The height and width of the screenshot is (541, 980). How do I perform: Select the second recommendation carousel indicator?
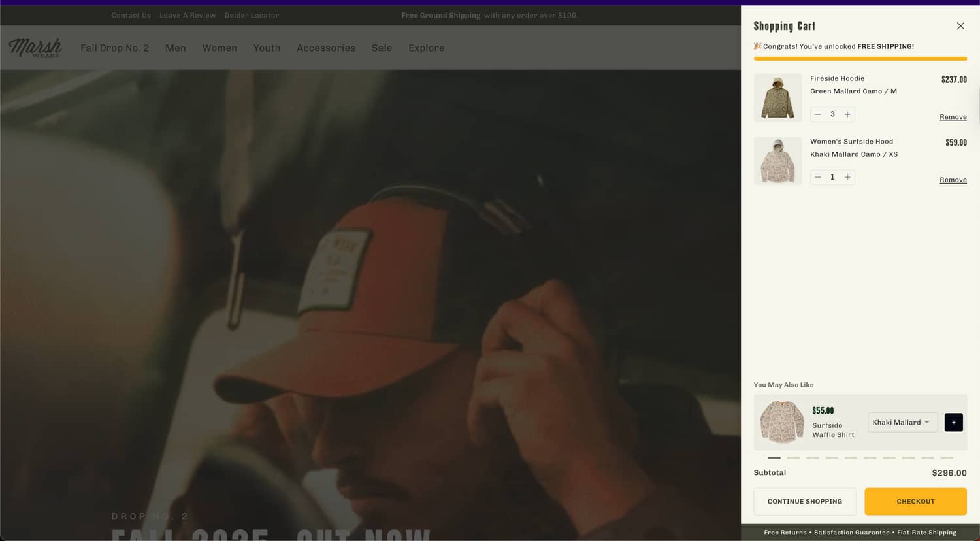[793, 458]
